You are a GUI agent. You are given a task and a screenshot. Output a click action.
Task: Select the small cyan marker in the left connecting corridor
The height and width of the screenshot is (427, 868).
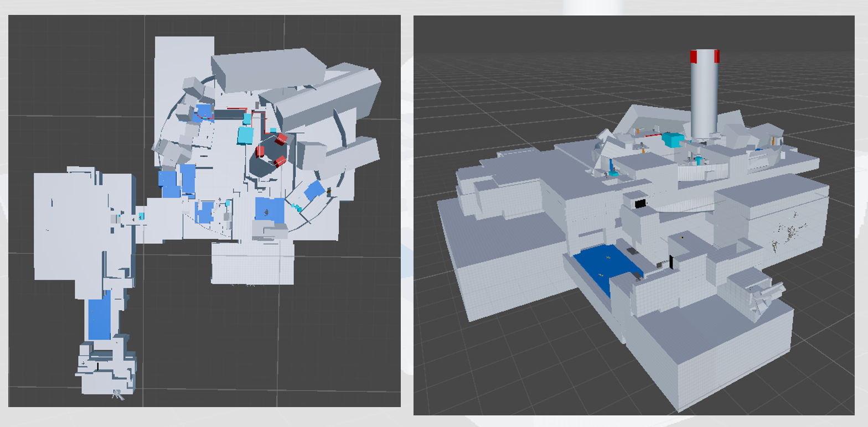(142, 216)
